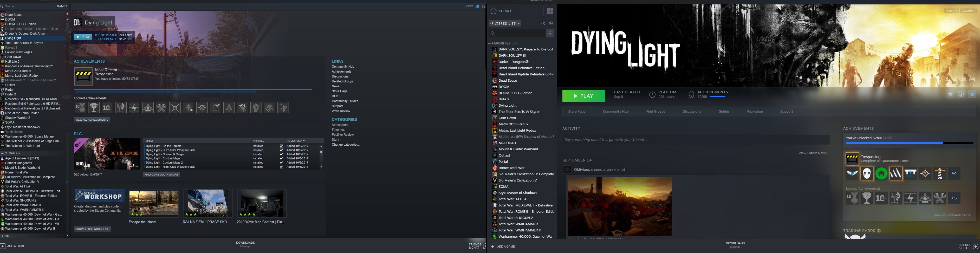Click the green Play button
Screen dimensions: 980x253
pyautogui.click(x=583, y=96)
